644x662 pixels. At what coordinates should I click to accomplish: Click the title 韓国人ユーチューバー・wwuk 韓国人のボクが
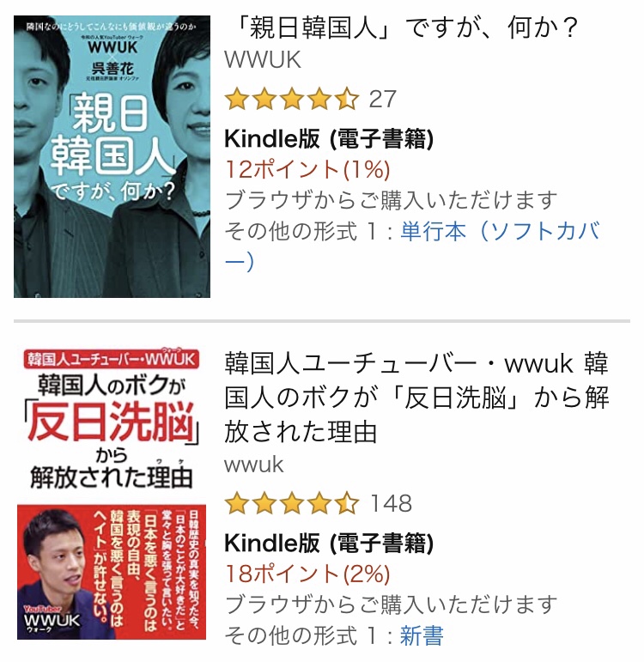(x=416, y=398)
